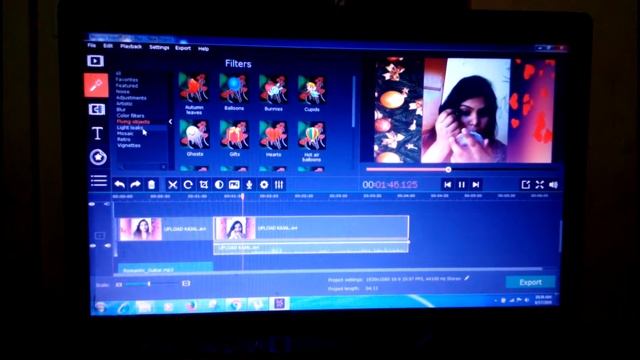Select Color filters category

(x=130, y=116)
